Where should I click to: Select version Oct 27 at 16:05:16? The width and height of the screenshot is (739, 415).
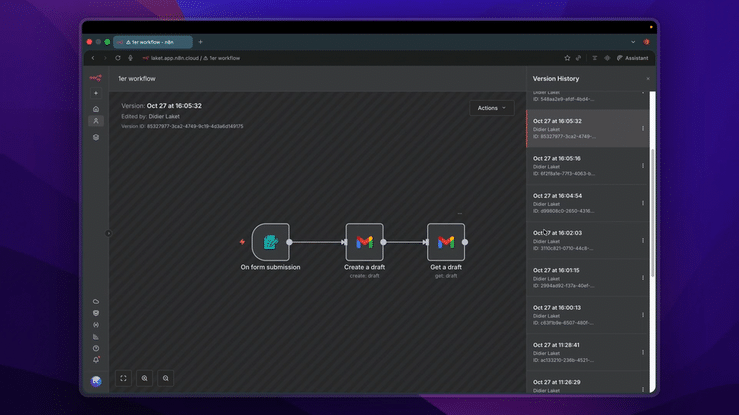[587, 166]
